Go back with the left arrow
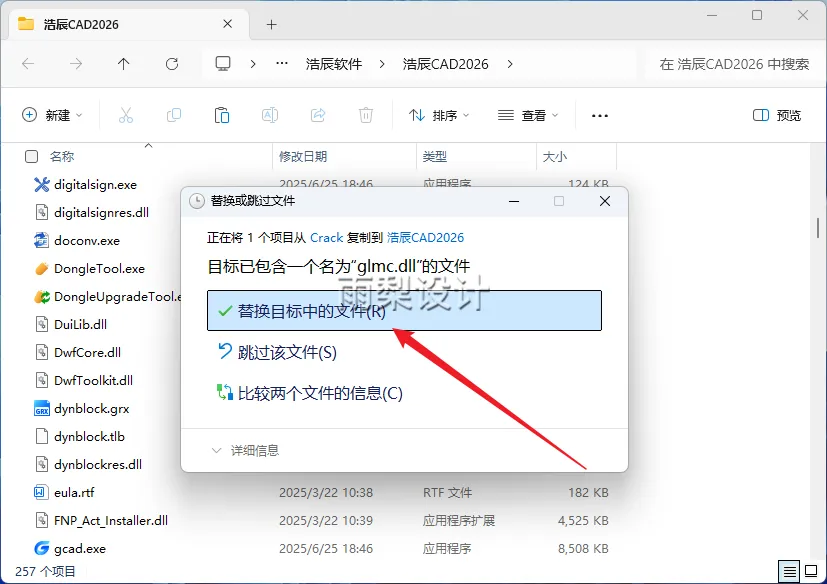The width and height of the screenshot is (827, 584). 28,64
